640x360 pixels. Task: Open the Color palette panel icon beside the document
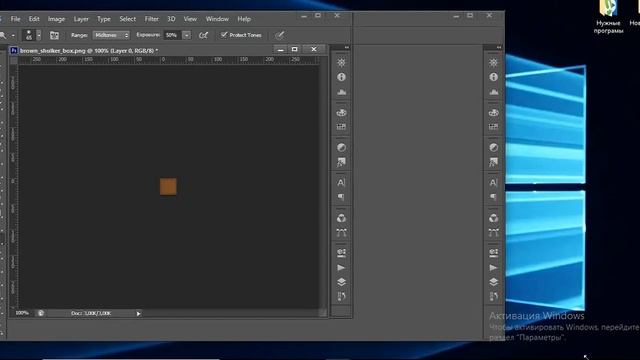[342, 112]
